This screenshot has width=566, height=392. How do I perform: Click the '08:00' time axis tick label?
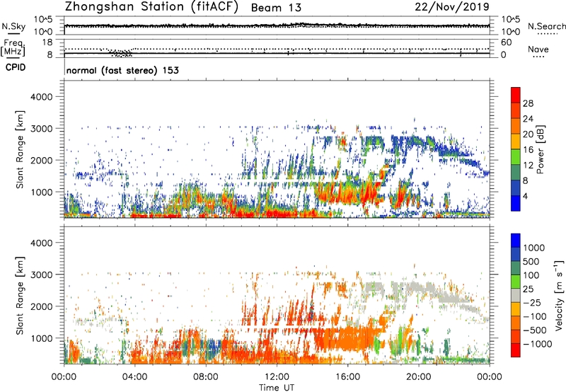click(x=205, y=377)
